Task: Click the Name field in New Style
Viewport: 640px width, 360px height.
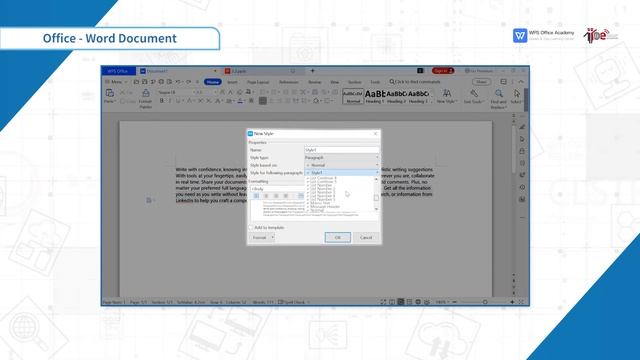Action: (x=342, y=150)
